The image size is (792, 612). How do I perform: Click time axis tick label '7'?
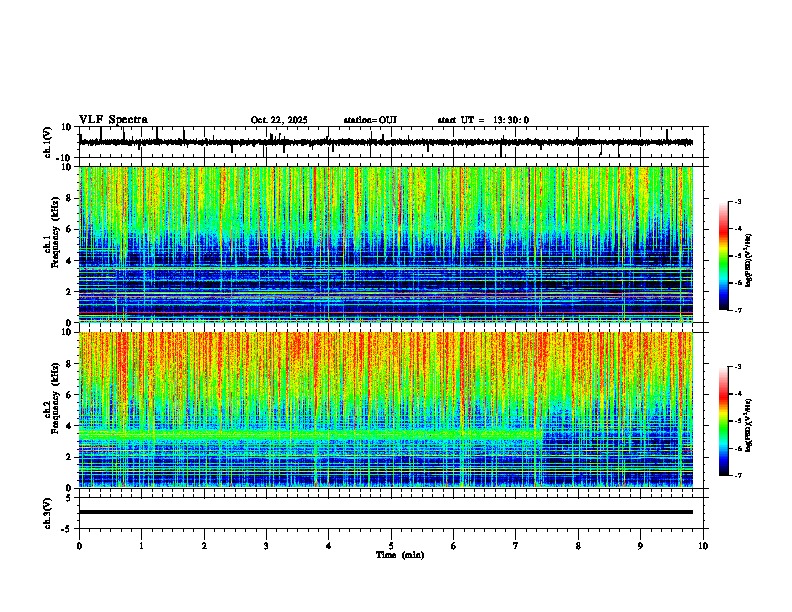click(x=516, y=546)
